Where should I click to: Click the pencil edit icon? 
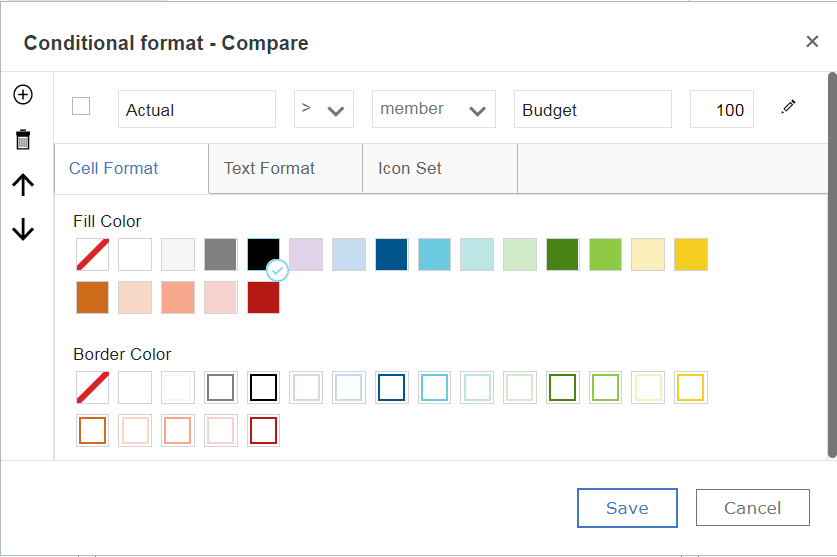788,107
